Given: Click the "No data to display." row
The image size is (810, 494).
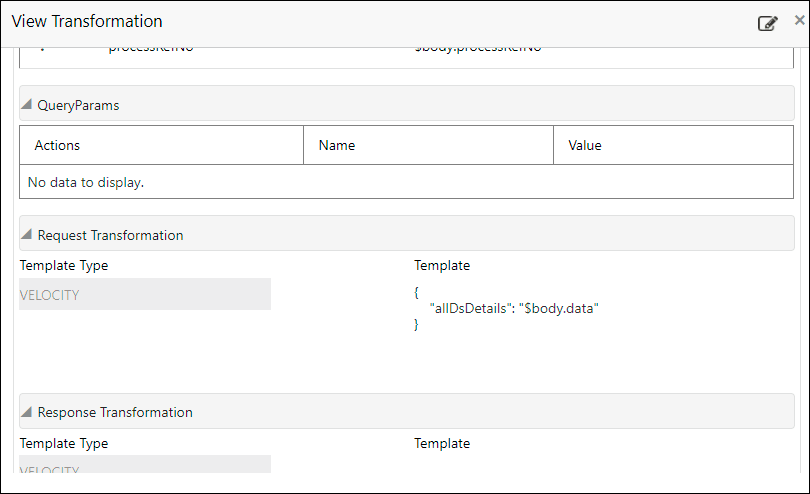Looking at the screenshot, I should point(86,182).
